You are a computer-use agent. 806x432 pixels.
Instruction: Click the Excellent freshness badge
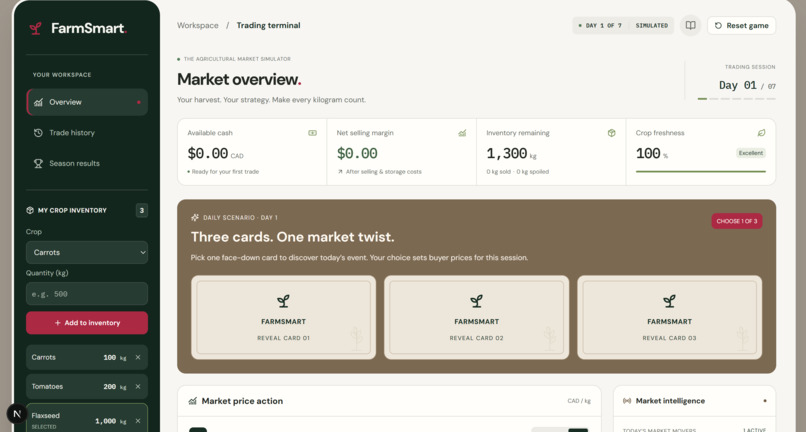coord(750,153)
